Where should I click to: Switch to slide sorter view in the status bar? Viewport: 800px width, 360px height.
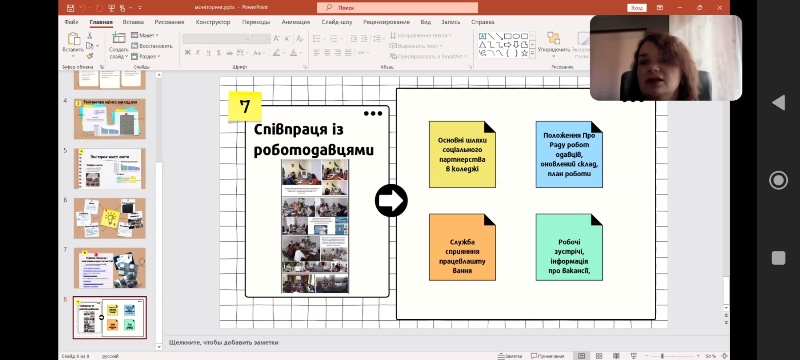[x=599, y=356]
